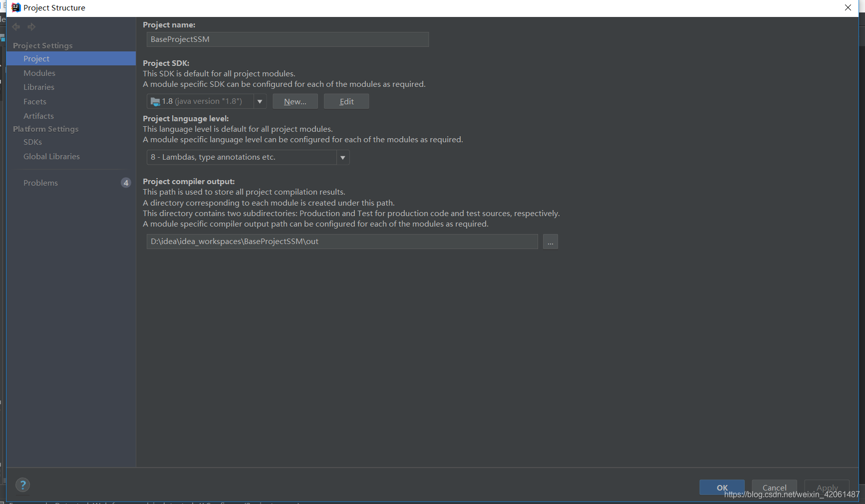This screenshot has width=865, height=504.
Task: Click the compiler output path field
Action: (x=342, y=242)
